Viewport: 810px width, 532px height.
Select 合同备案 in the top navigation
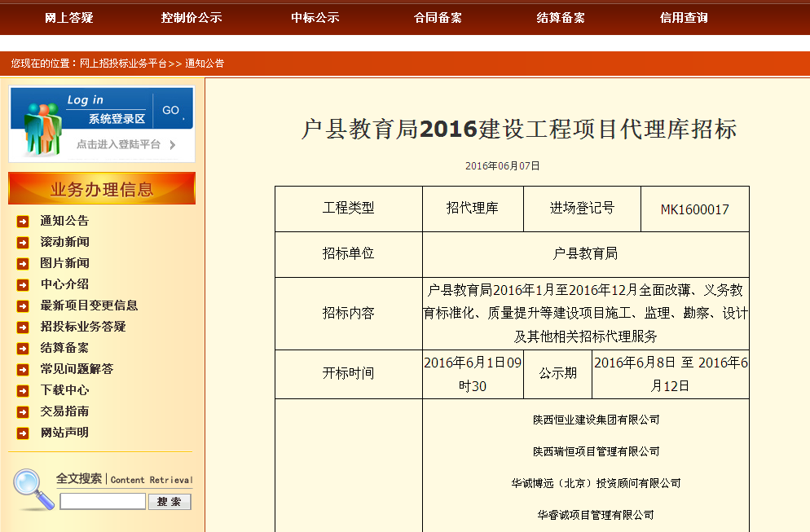pyautogui.click(x=438, y=17)
